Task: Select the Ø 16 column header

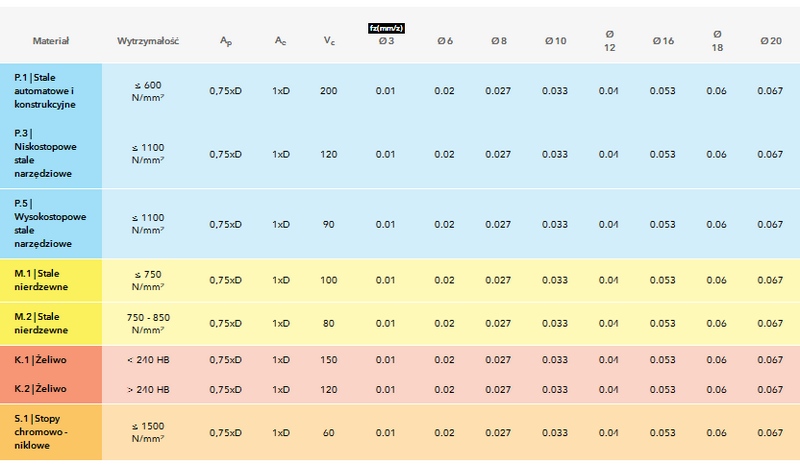Action: point(663,41)
